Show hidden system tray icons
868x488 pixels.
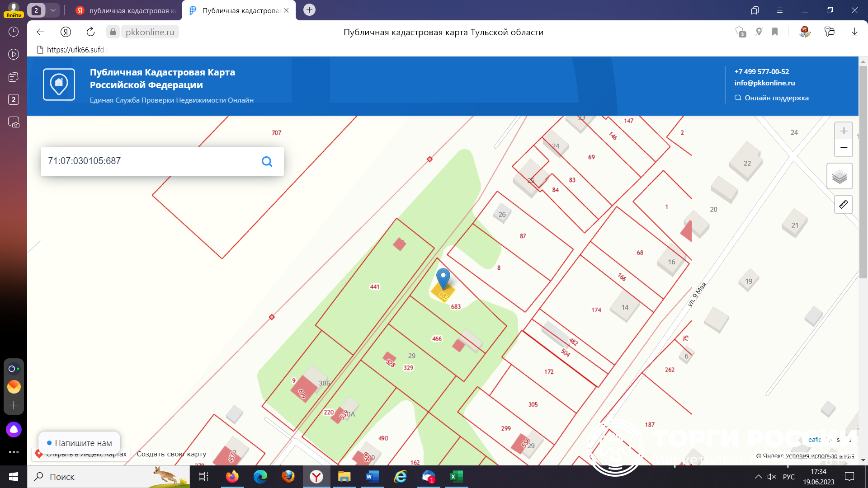click(758, 477)
